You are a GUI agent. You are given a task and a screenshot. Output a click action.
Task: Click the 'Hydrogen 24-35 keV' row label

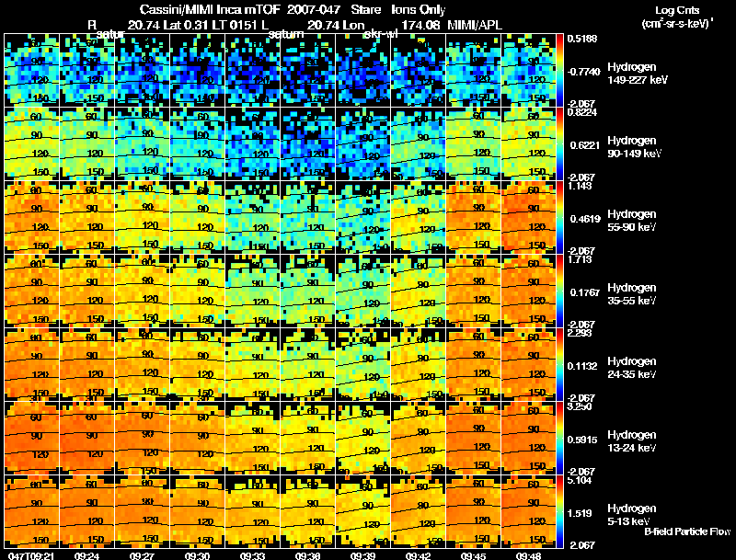[x=632, y=367]
